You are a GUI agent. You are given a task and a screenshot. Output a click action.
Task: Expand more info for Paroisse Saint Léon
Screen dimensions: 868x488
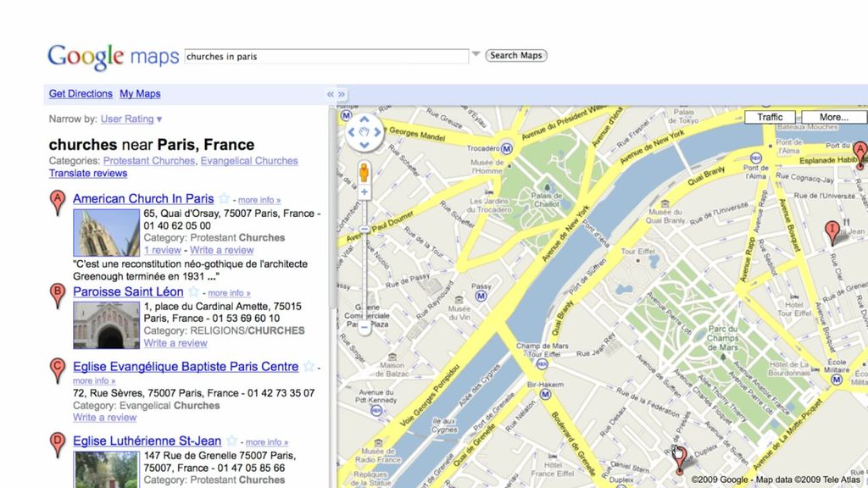coord(229,292)
